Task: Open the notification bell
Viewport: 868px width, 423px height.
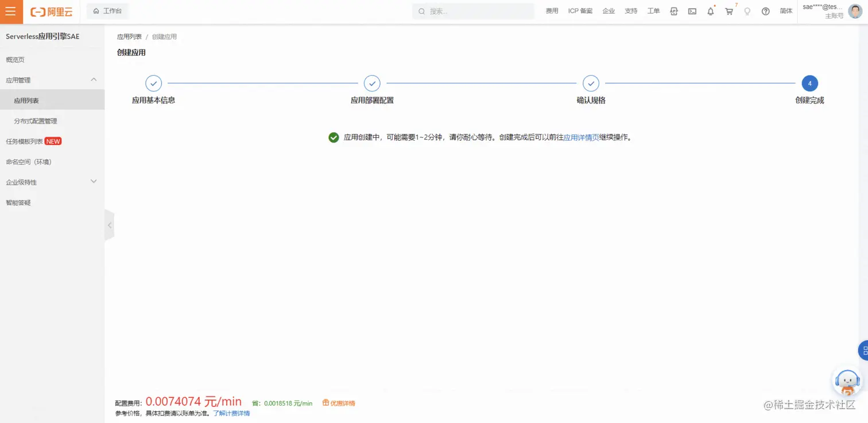Action: (710, 11)
